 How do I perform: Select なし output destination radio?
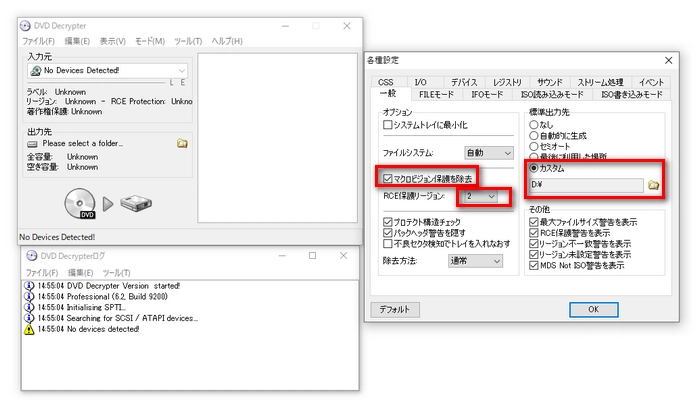coord(533,125)
